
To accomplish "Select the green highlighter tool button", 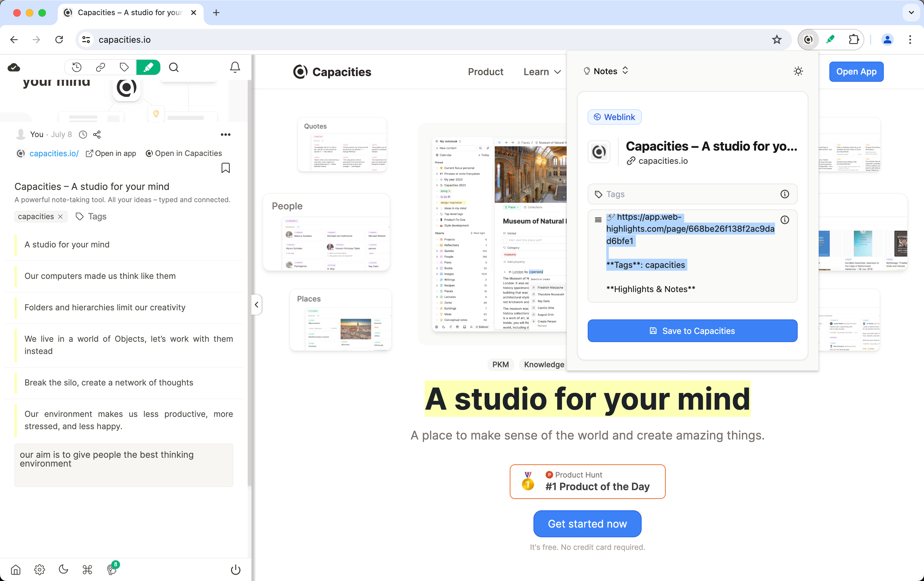I will click(x=148, y=68).
